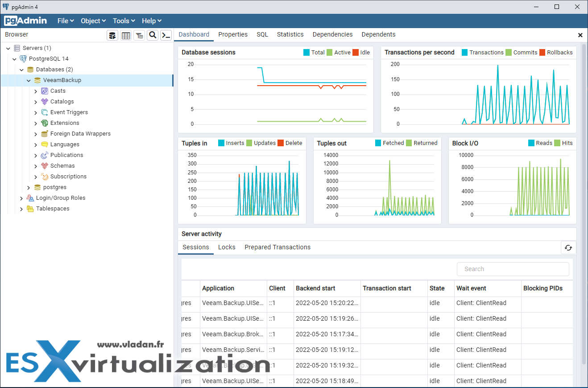Screen dimensions: 588x388
Task: Switch to the Statistics tab
Action: point(290,34)
